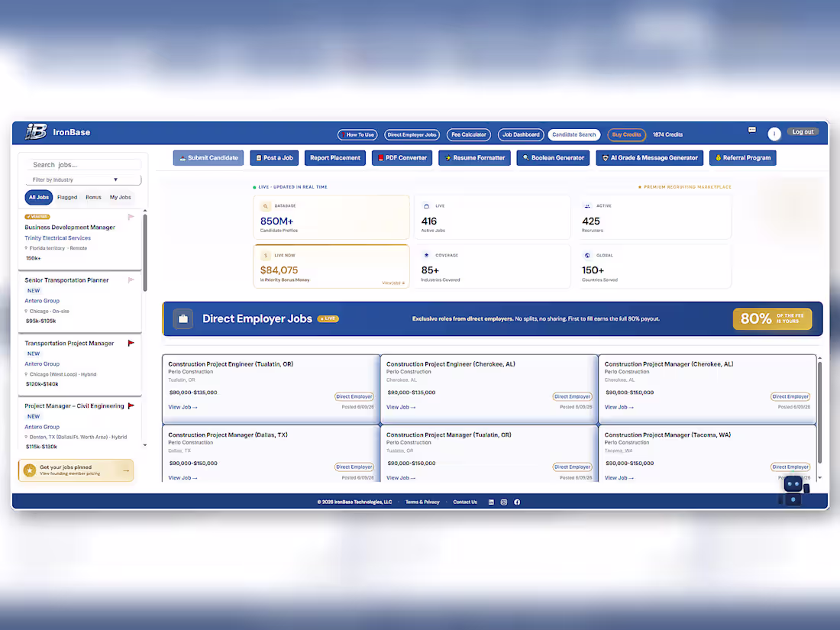Click the 1874 Credits balance

667,135
